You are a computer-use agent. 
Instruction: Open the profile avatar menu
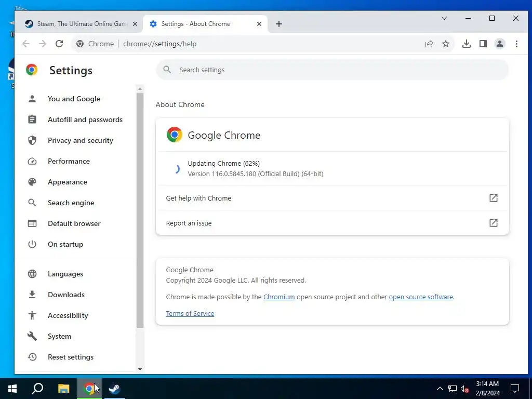pos(499,44)
